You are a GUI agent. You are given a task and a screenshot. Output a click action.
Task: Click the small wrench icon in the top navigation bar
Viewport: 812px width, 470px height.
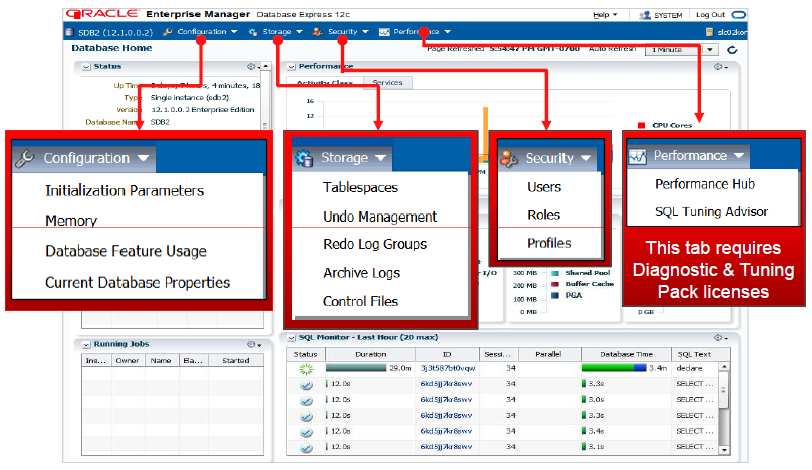(x=168, y=32)
